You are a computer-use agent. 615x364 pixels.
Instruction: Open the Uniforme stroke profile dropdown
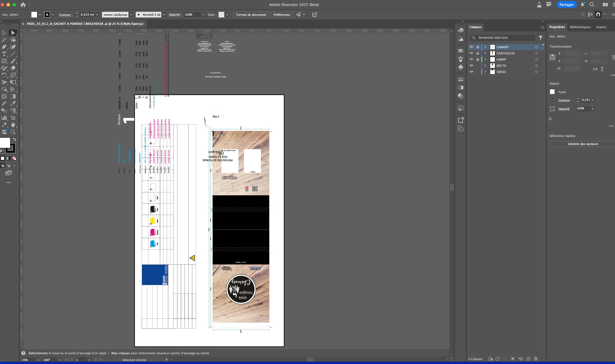[x=131, y=15]
